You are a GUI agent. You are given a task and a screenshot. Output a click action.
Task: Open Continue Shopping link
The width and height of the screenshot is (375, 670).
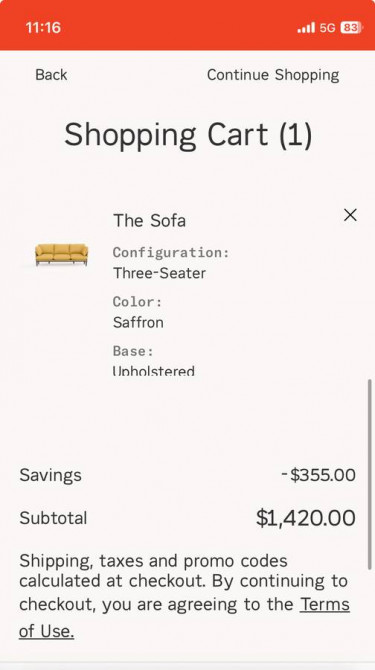(x=273, y=75)
